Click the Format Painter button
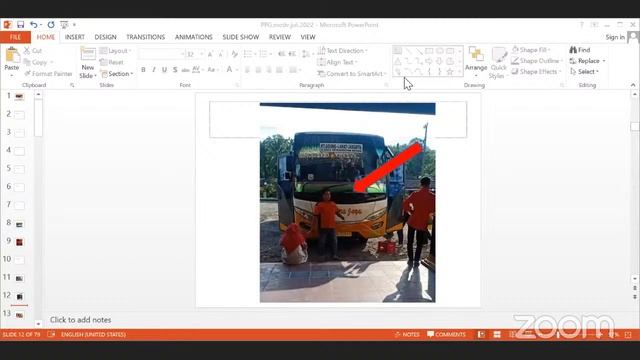Image resolution: width=640 pixels, height=360 pixels. coord(48,74)
